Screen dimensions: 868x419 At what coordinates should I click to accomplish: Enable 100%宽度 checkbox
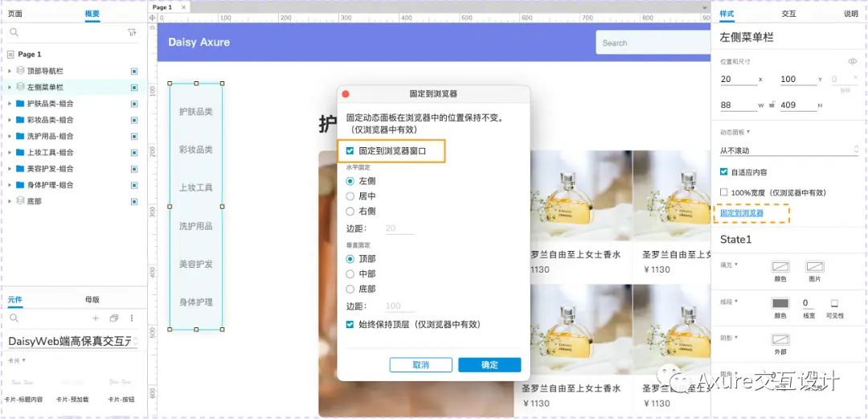(723, 192)
